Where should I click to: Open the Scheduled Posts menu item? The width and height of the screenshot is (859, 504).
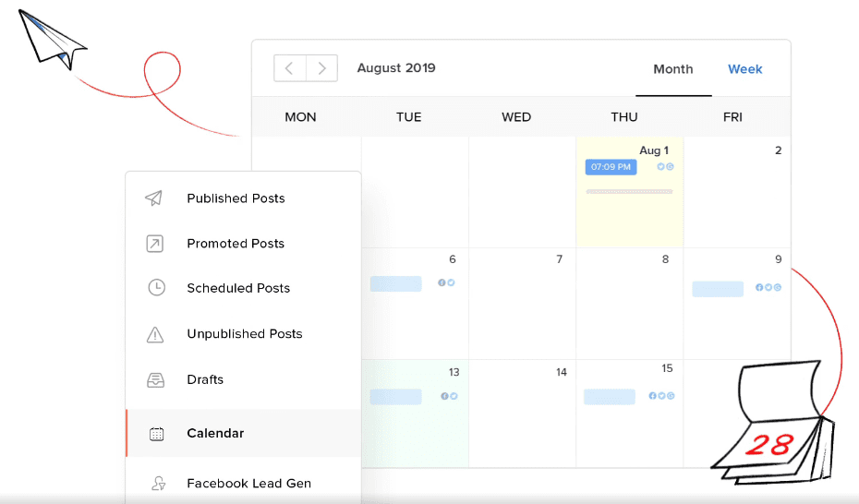coord(238,288)
